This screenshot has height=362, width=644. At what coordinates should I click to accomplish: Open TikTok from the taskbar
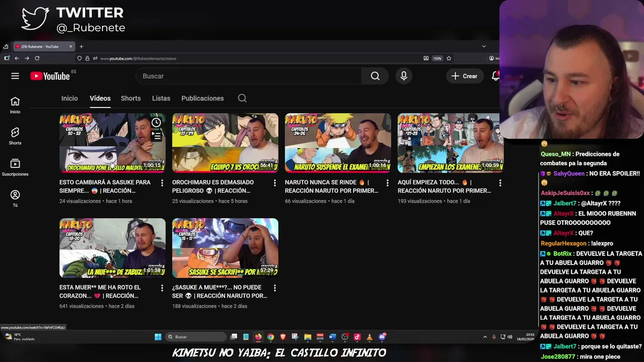pos(357,337)
